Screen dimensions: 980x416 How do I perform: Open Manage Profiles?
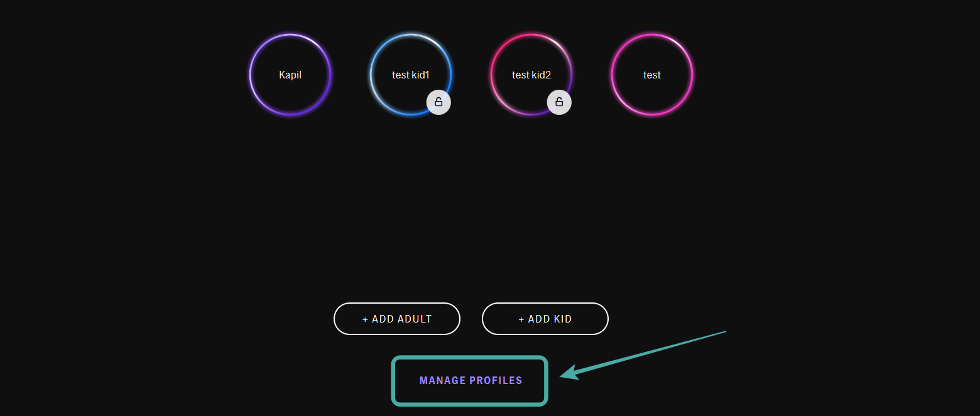pyautogui.click(x=471, y=380)
